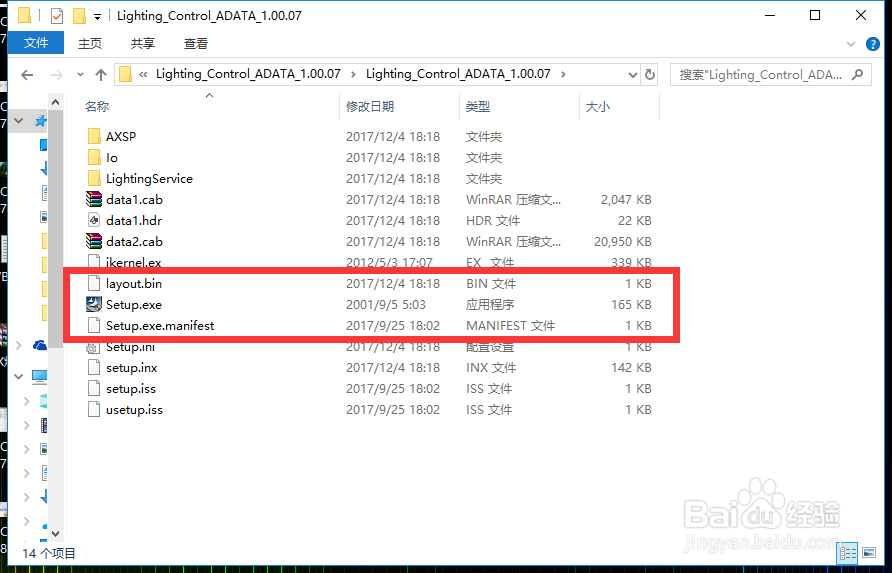
Task: Open the AXSP folder icon
Action: 94,136
